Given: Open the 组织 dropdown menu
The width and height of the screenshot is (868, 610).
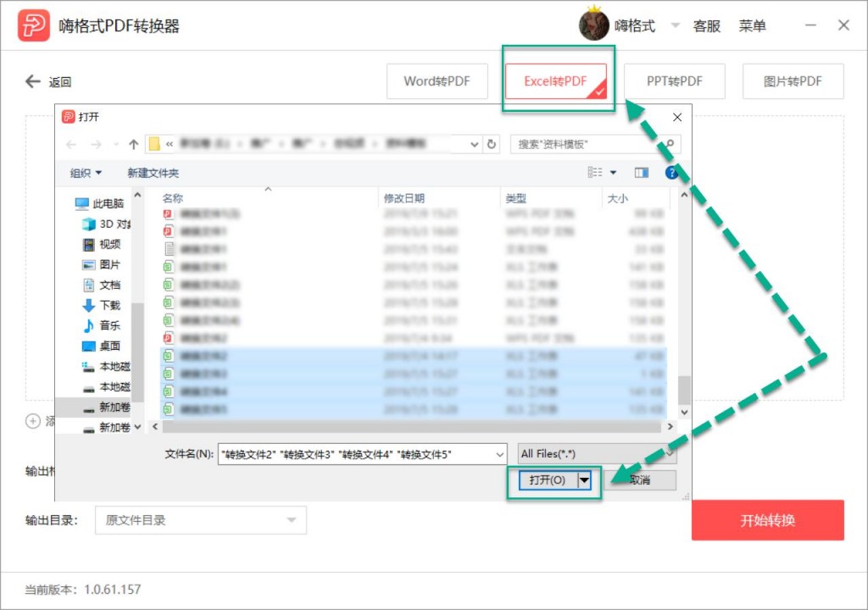Looking at the screenshot, I should click(x=86, y=174).
